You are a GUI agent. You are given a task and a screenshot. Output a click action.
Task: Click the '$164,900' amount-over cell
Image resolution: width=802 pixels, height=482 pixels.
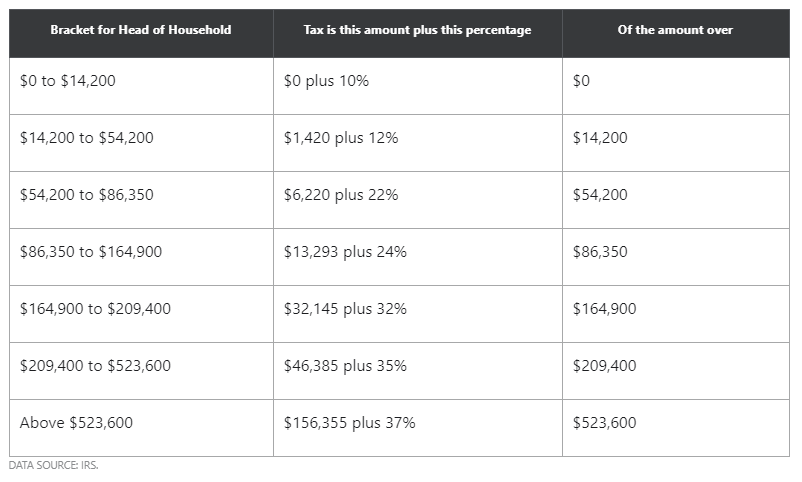pyautogui.click(x=676, y=314)
